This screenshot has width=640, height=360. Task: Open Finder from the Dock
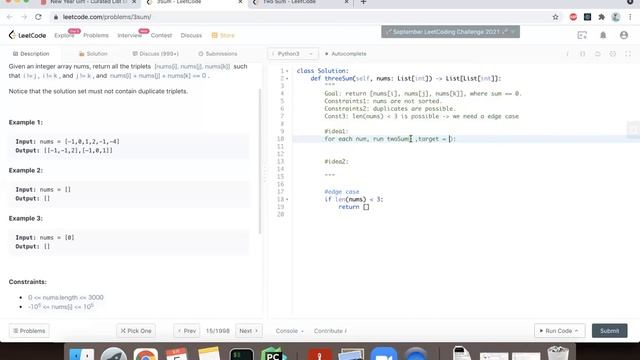click(82, 354)
